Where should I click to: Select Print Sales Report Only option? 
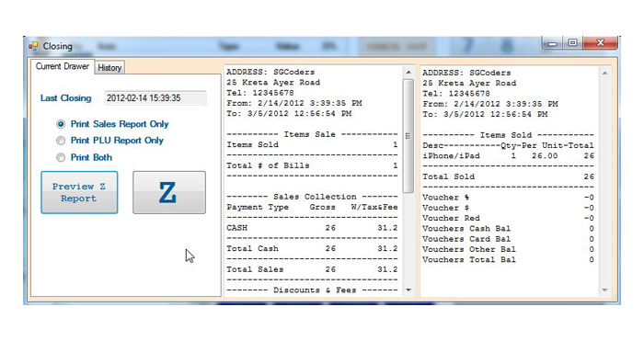61,124
